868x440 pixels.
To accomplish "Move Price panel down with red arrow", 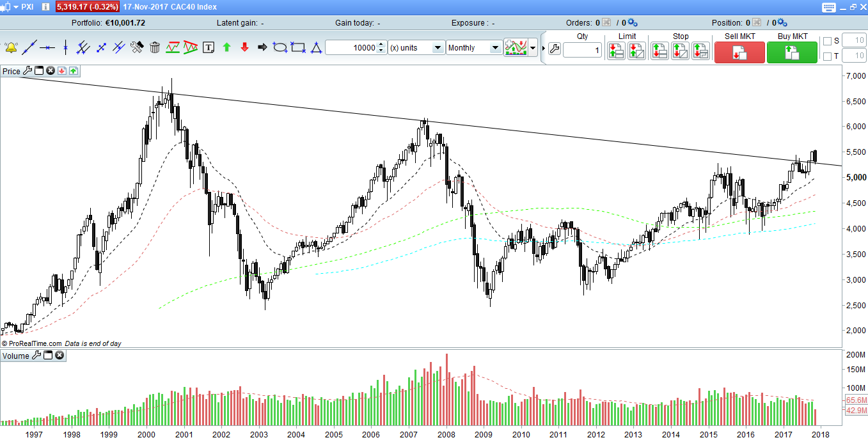I will (62, 70).
